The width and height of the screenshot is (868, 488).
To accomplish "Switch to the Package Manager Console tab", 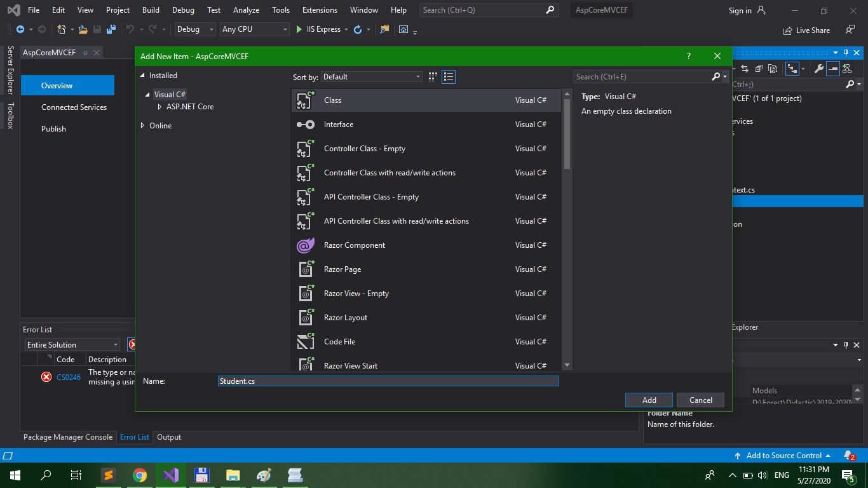I will [68, 437].
